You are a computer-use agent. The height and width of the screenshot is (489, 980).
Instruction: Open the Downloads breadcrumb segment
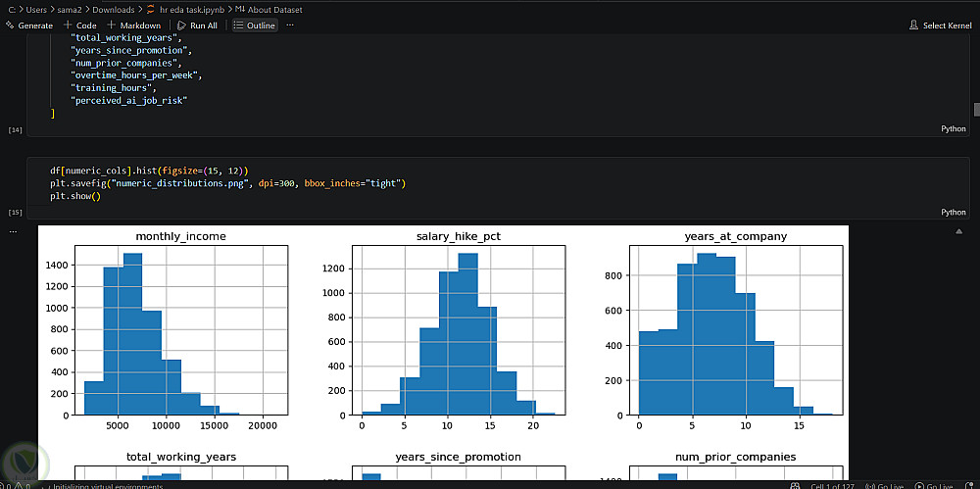113,10
